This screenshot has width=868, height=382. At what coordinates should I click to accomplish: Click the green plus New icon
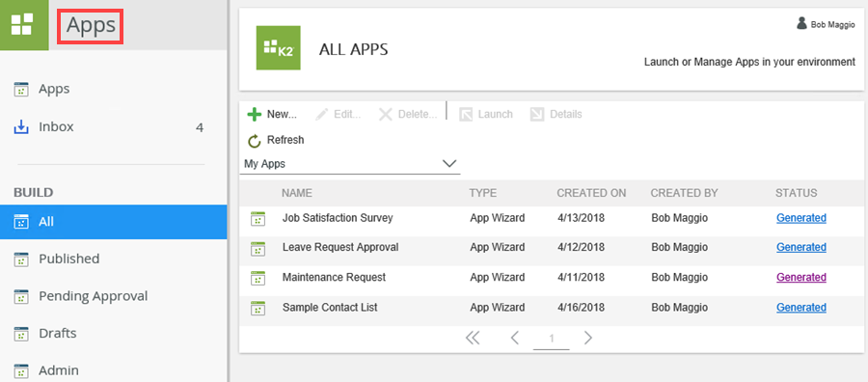coord(254,115)
